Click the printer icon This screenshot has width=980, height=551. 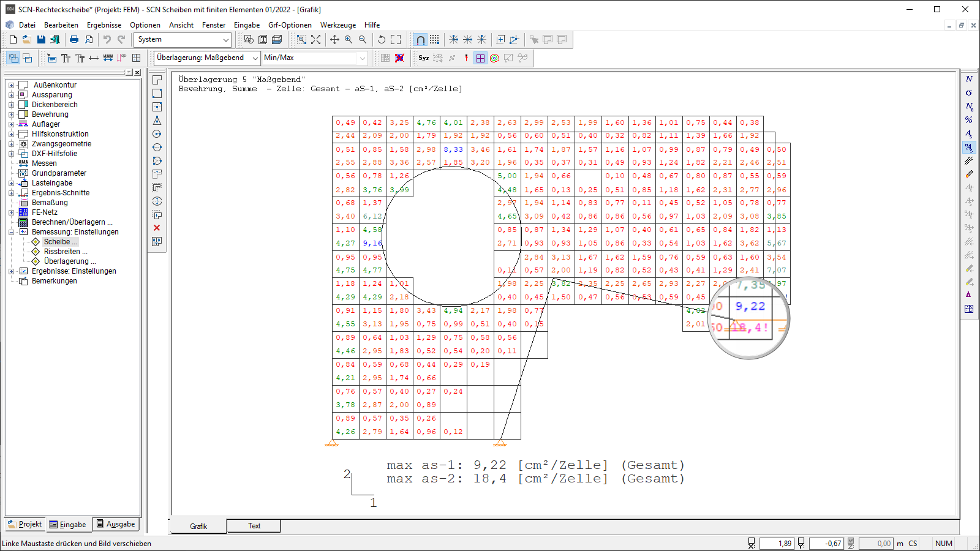pyautogui.click(x=74, y=39)
